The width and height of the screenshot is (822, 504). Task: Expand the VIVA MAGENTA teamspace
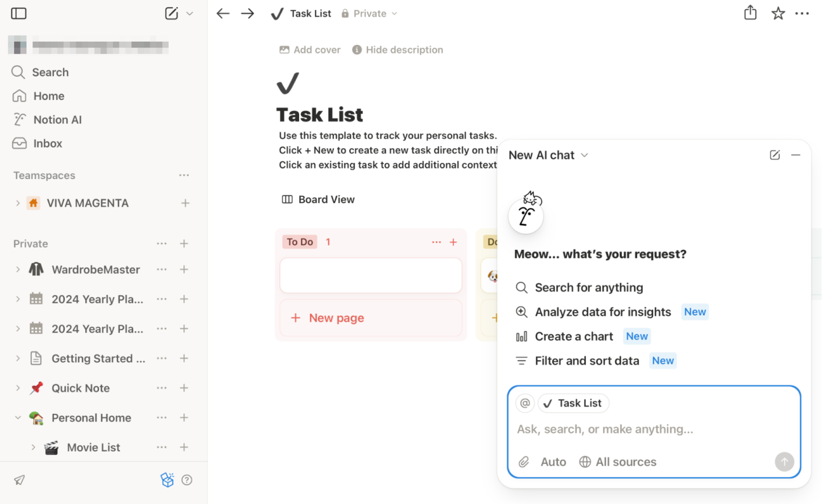tap(18, 203)
